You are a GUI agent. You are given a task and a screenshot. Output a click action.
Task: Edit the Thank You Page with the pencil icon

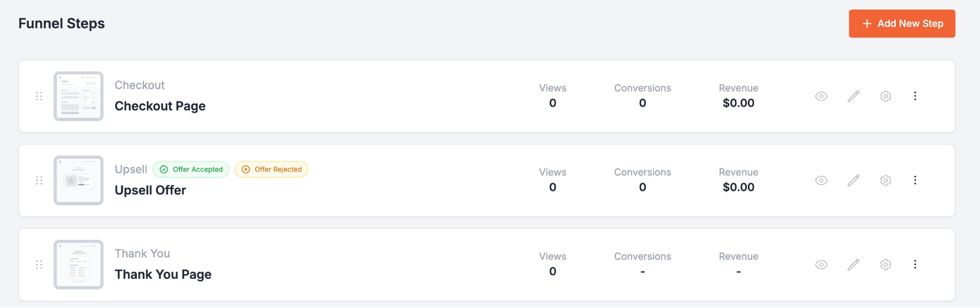click(853, 264)
